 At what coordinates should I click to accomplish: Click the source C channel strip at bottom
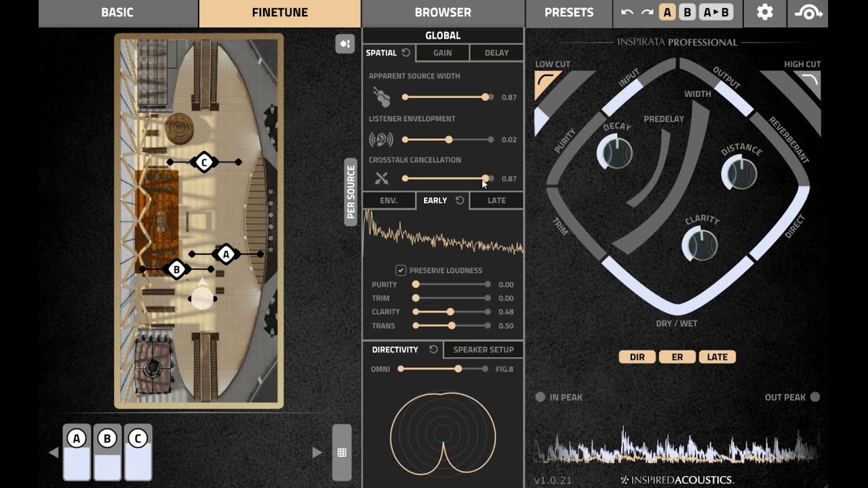[138, 453]
